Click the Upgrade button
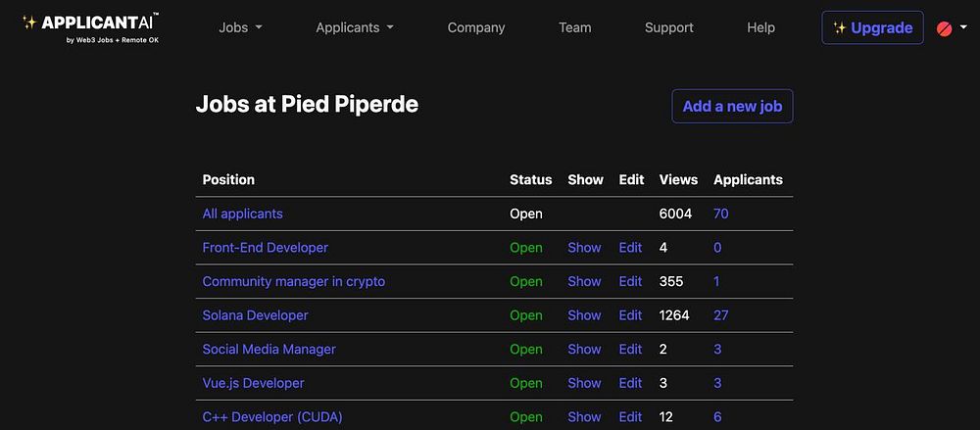 [x=872, y=27]
